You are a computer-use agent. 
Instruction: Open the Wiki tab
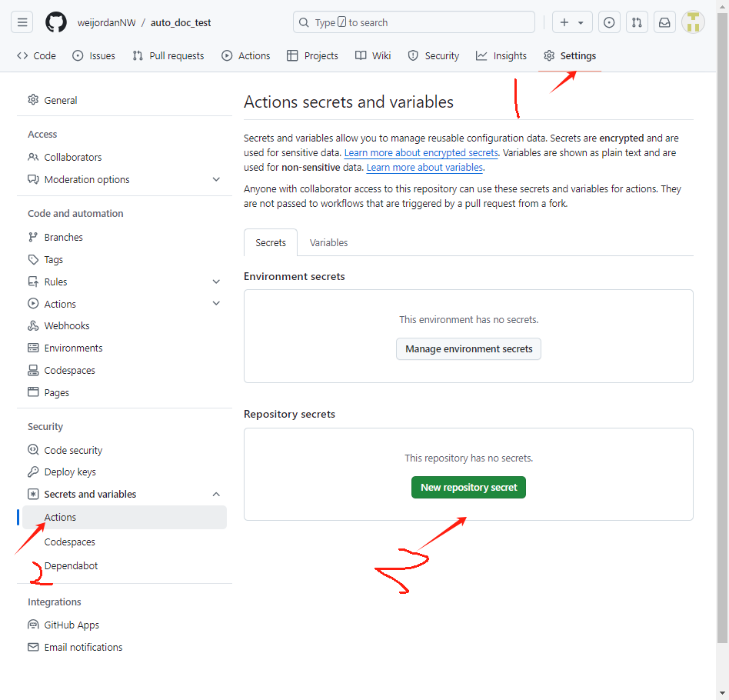pyautogui.click(x=373, y=56)
